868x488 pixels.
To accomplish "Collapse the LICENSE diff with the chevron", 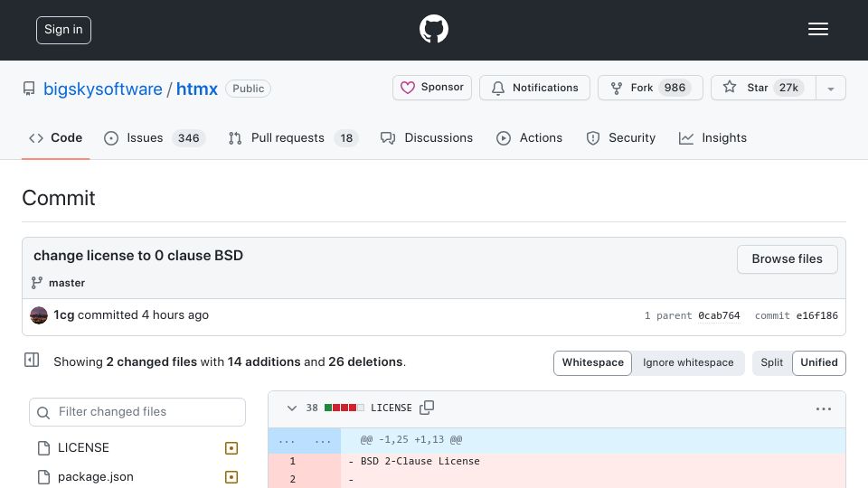I will (292, 408).
